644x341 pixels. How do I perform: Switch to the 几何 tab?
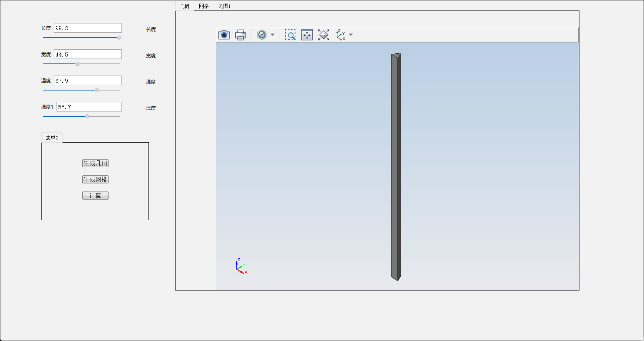tap(185, 6)
